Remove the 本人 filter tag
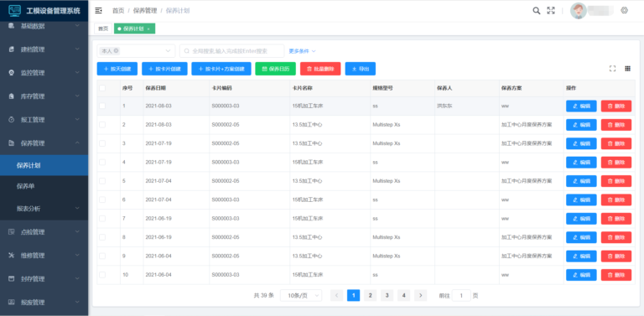 117,51
